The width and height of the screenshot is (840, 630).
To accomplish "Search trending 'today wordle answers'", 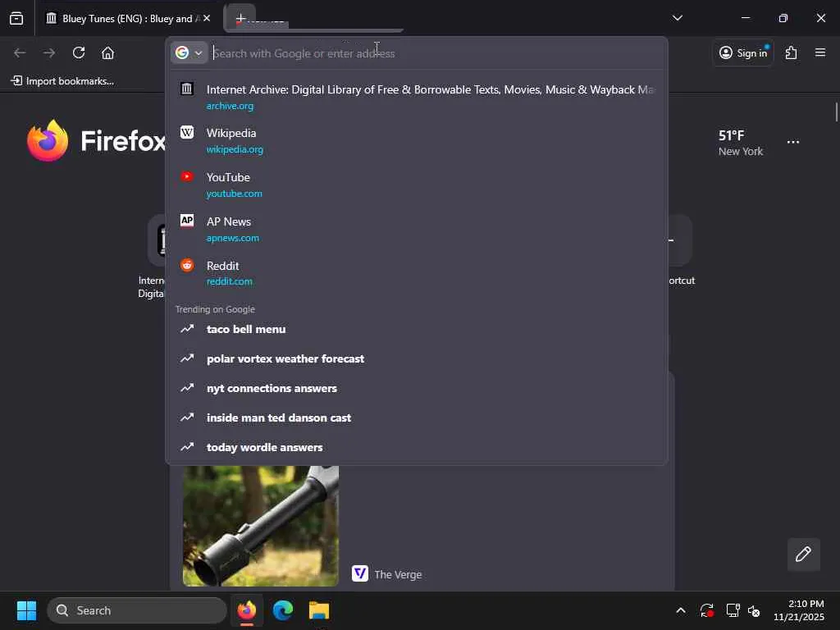I will click(x=417, y=447).
